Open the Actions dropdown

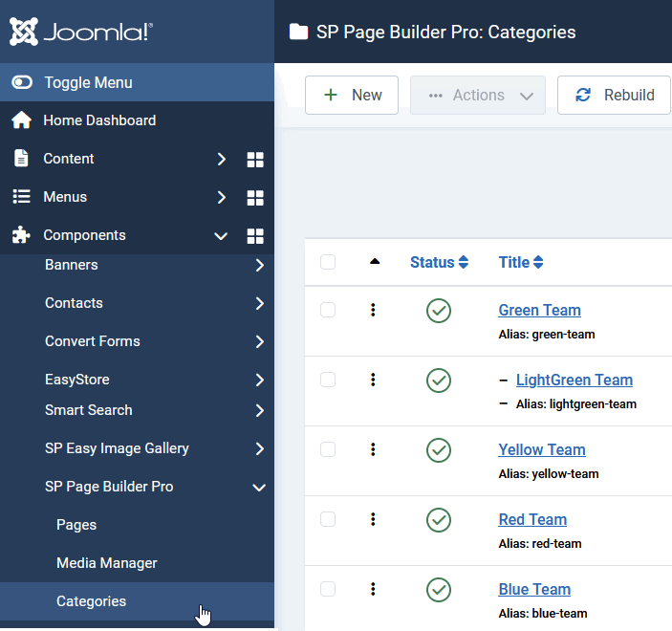478,96
